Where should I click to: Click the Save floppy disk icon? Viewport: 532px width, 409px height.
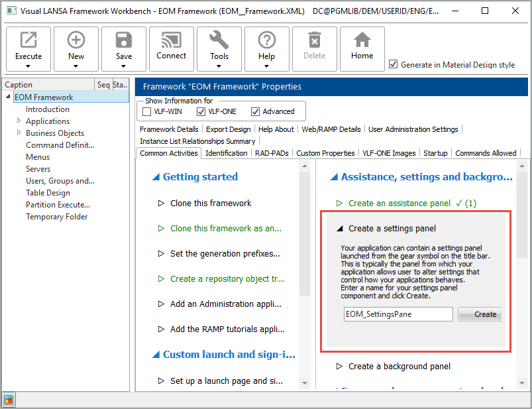pyautogui.click(x=124, y=40)
